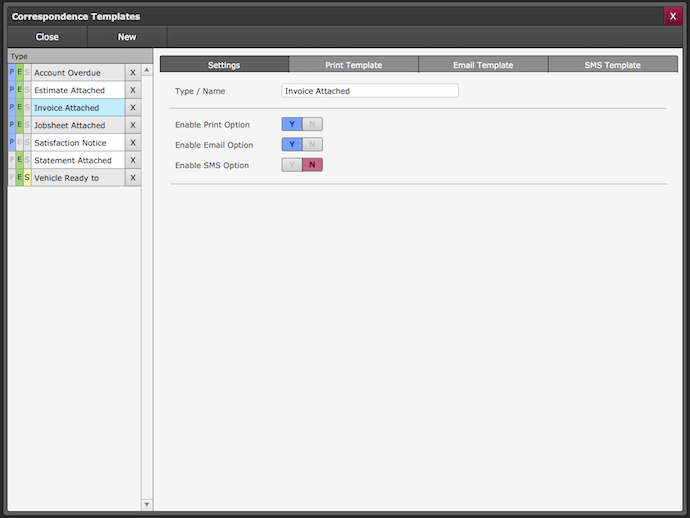The height and width of the screenshot is (518, 690).
Task: Go to the SMS Template tab
Action: pos(612,65)
